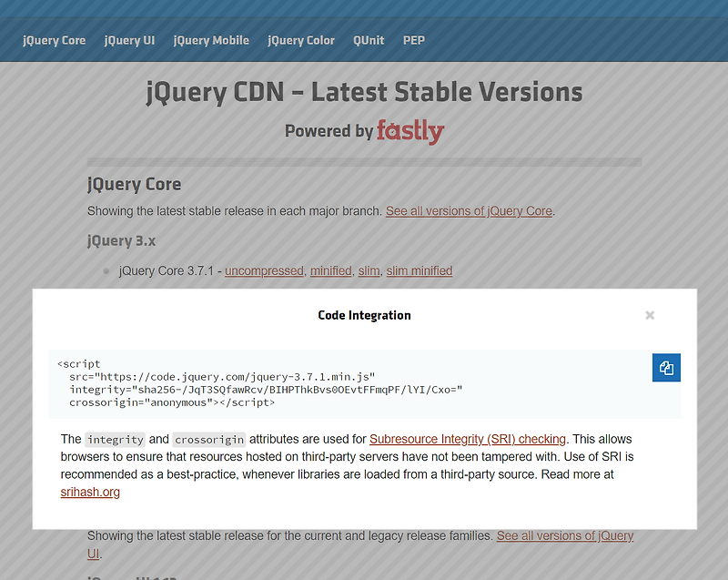
Task: Click the inline 'crossorigin' code word
Action: [209, 439]
